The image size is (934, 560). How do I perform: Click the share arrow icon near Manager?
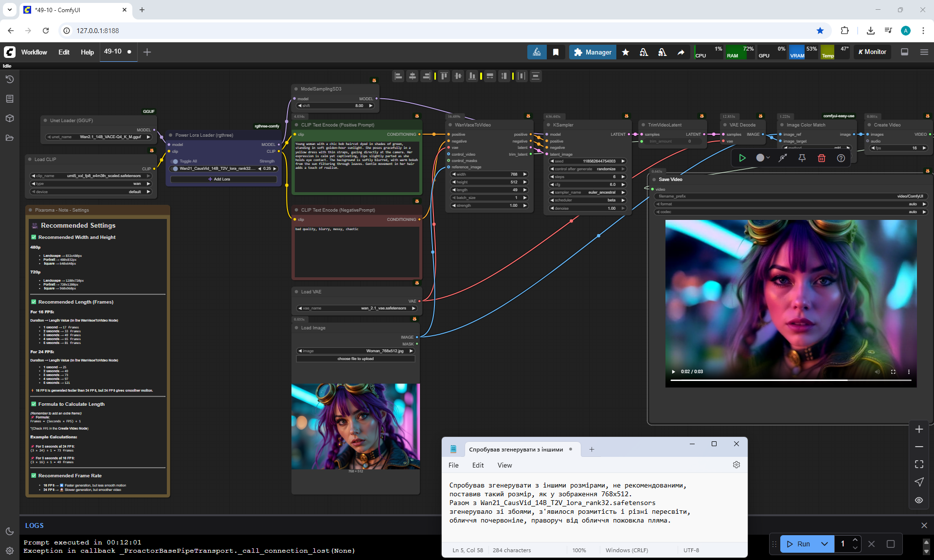point(681,52)
